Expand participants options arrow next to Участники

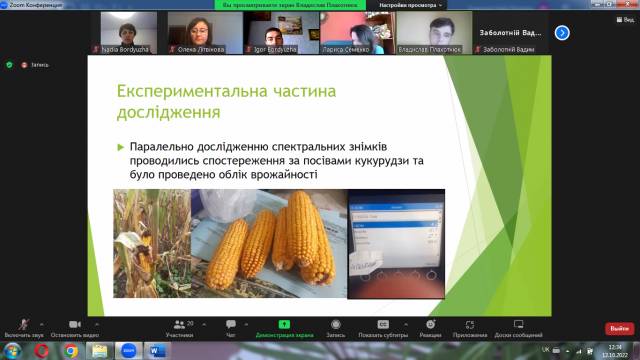click(x=204, y=324)
